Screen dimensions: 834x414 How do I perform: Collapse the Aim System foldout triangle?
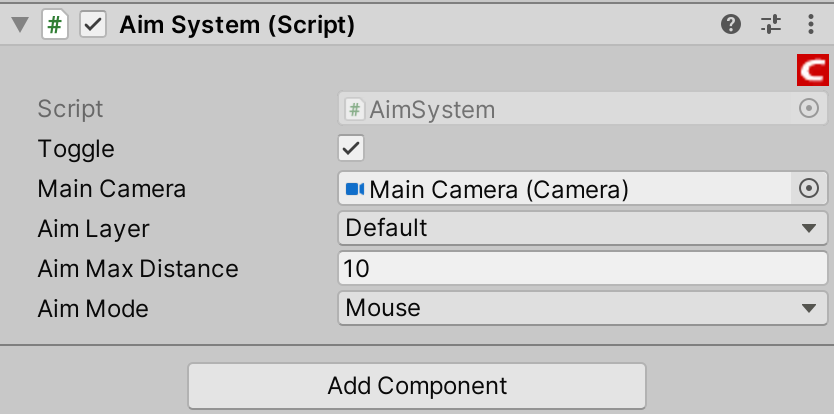coord(20,25)
